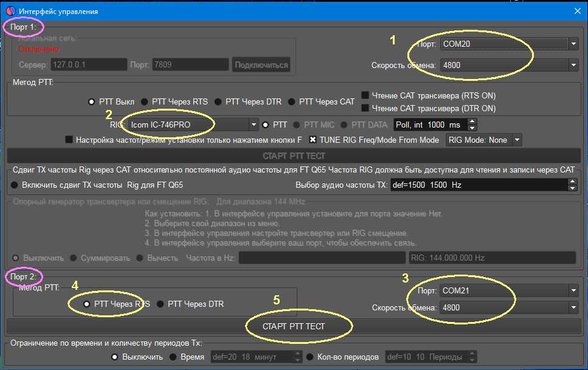The width and height of the screenshot is (588, 370).
Task: Open the RIG Mode: None dropdown
Action: click(484, 140)
